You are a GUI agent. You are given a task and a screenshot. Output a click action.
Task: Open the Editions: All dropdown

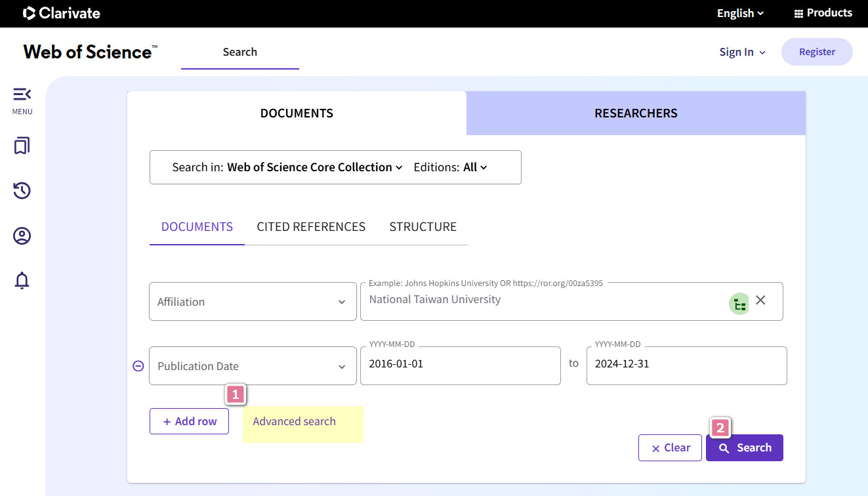451,167
